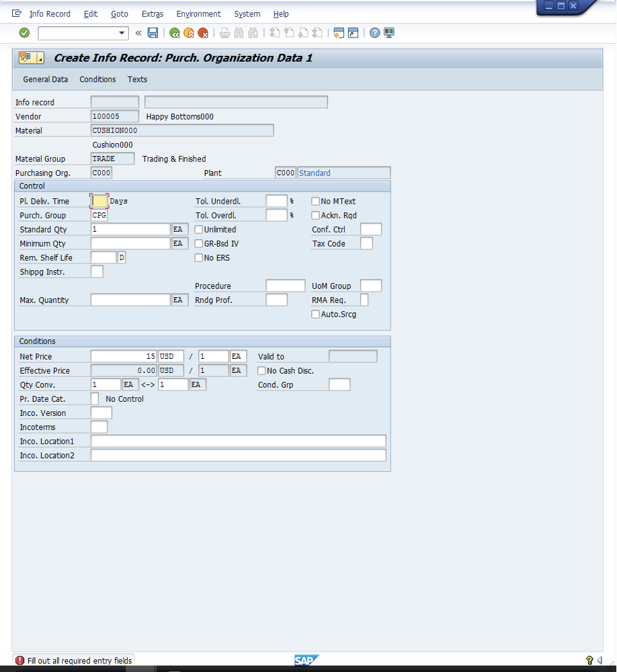Click the Tol. Overdl. percent field
The width and height of the screenshot is (617, 672).
[x=276, y=215]
